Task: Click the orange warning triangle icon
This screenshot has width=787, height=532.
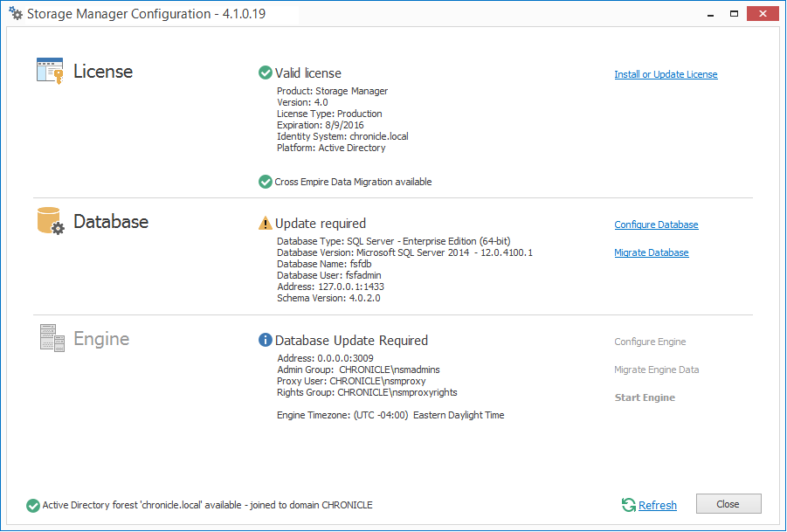Action: [266, 224]
